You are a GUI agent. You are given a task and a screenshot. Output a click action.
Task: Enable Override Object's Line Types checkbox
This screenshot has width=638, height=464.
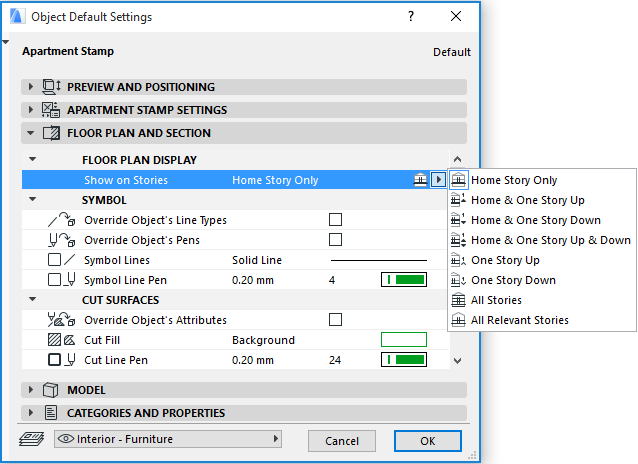tap(336, 220)
